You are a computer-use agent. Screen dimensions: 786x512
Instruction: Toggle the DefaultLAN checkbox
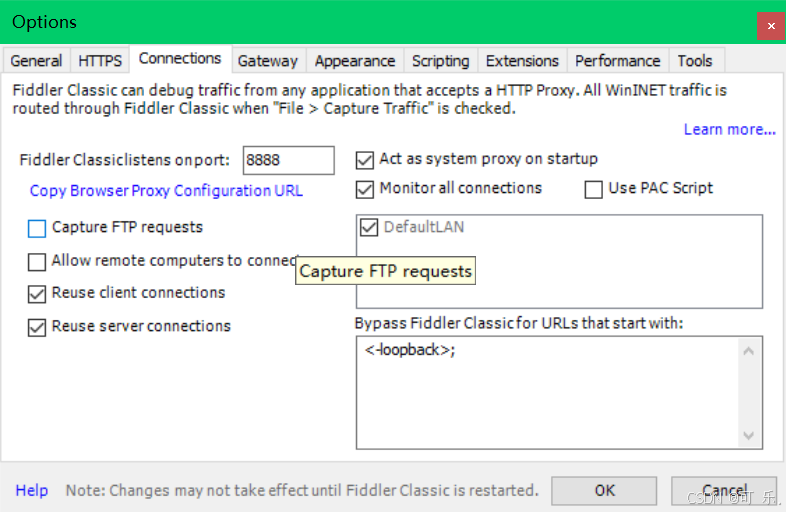pos(369,227)
